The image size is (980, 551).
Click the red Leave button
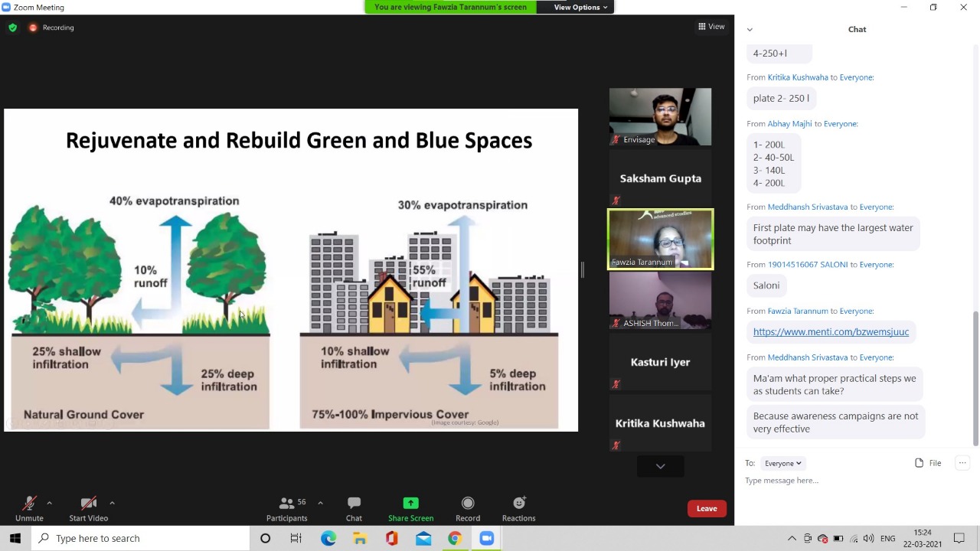click(706, 509)
